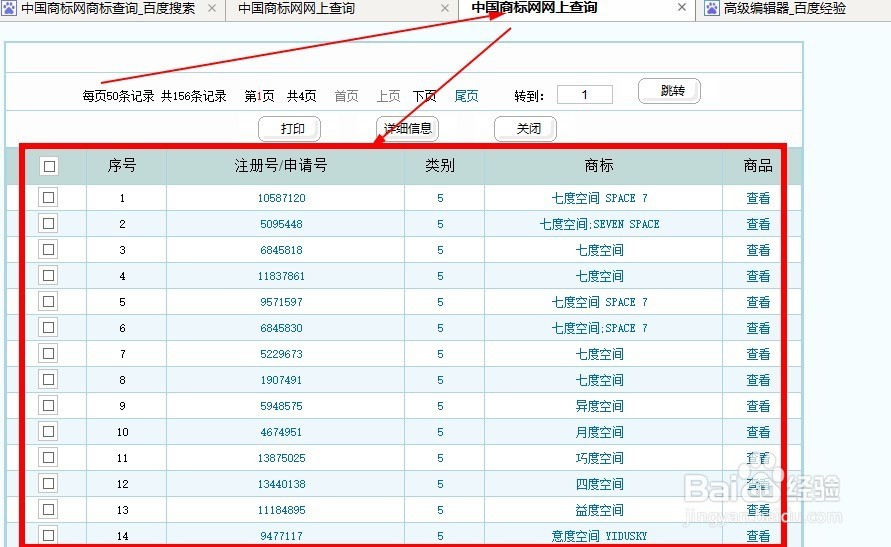Viewport: 891px width, 547px height.
Task: Open registration number 1907491
Action: click(x=281, y=380)
